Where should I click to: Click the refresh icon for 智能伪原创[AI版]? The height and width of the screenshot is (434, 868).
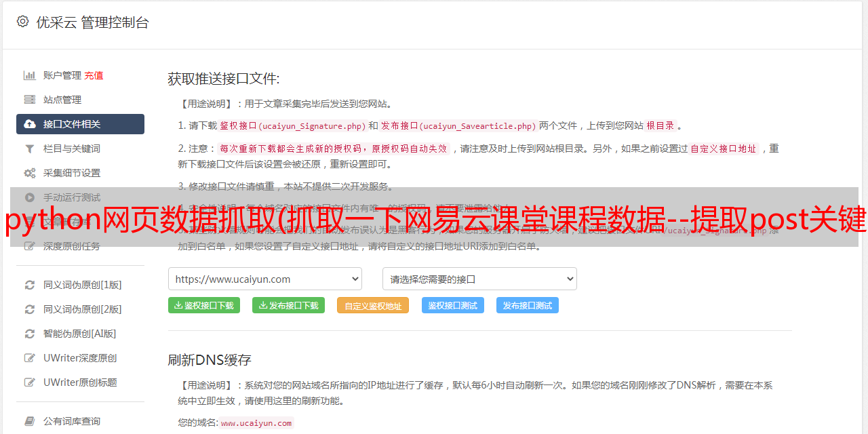click(x=30, y=334)
